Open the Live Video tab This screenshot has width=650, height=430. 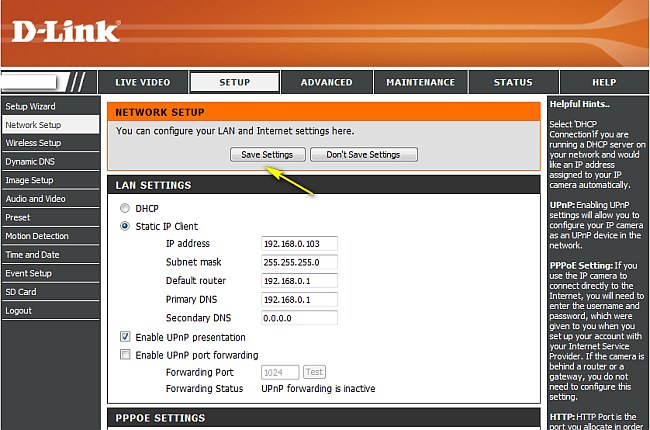pos(142,82)
